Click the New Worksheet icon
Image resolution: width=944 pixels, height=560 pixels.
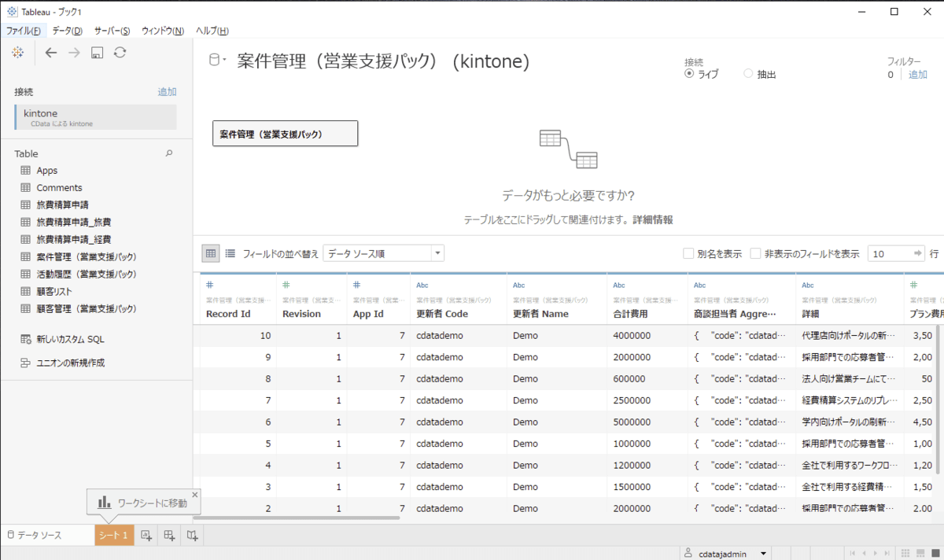click(146, 536)
